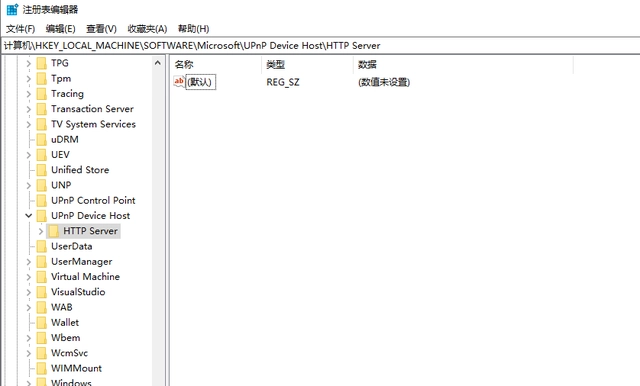This screenshot has width=640, height=386.
Task: Open the 编辑(E) menu
Action: (60, 29)
